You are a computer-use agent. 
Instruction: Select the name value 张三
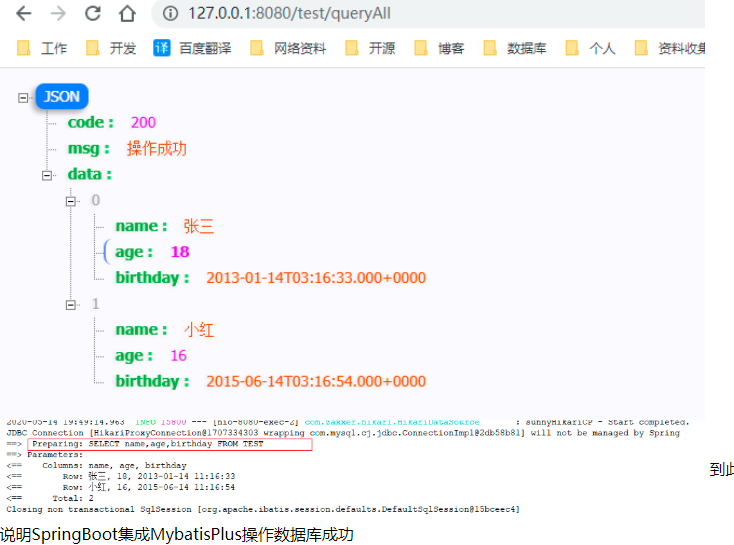click(x=198, y=226)
